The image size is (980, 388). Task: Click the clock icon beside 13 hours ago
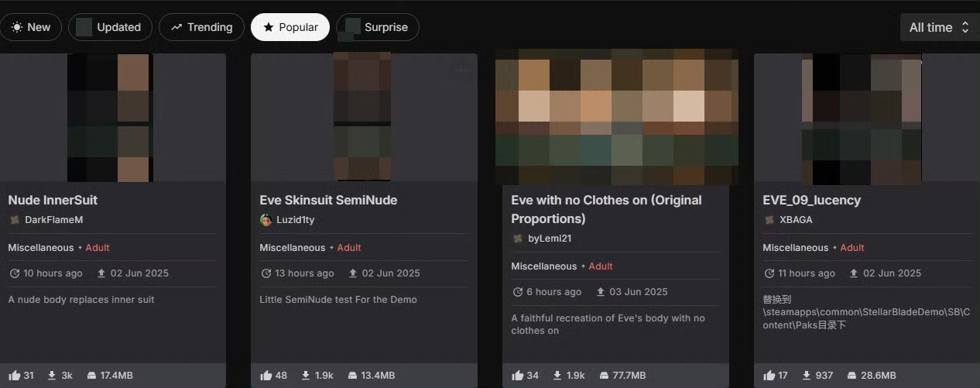point(266,273)
